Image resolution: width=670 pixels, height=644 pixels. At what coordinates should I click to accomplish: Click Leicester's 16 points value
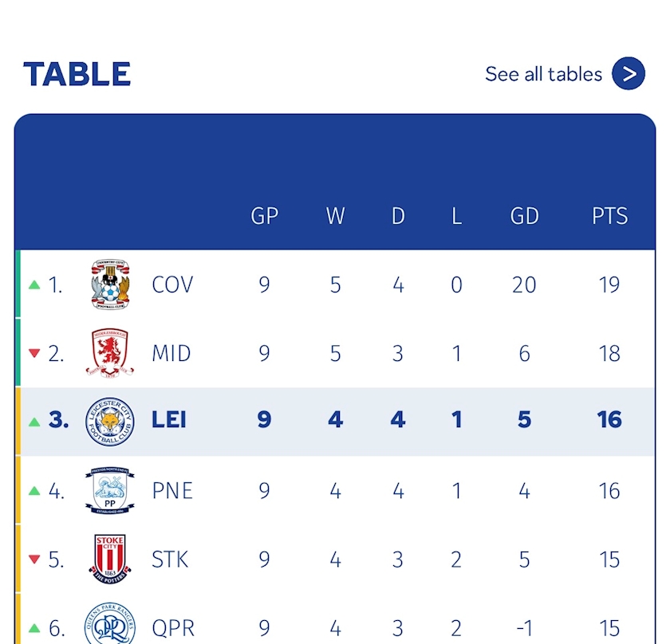coord(609,419)
